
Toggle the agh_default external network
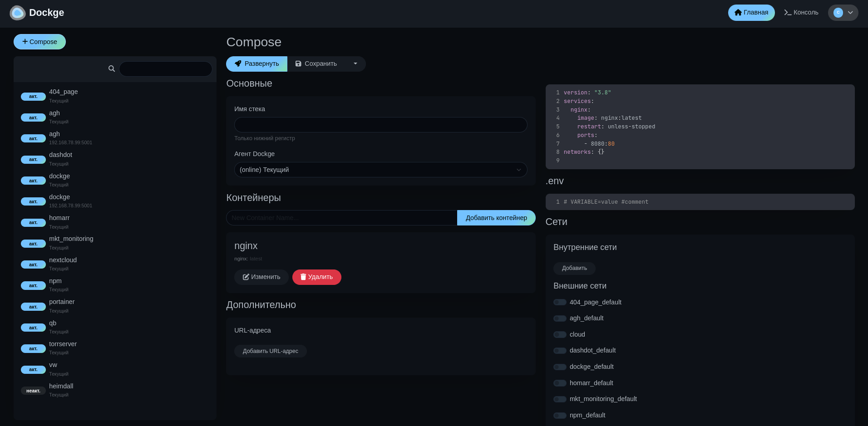[560, 318]
